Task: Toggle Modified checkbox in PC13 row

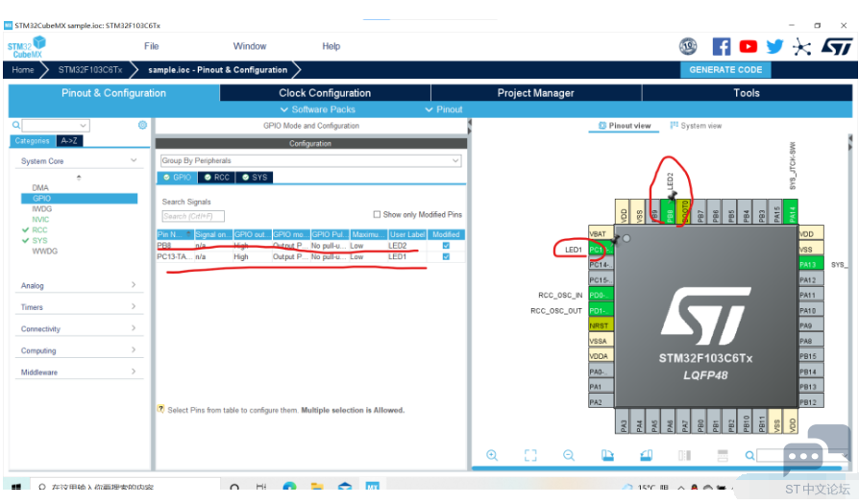Action: [x=446, y=256]
